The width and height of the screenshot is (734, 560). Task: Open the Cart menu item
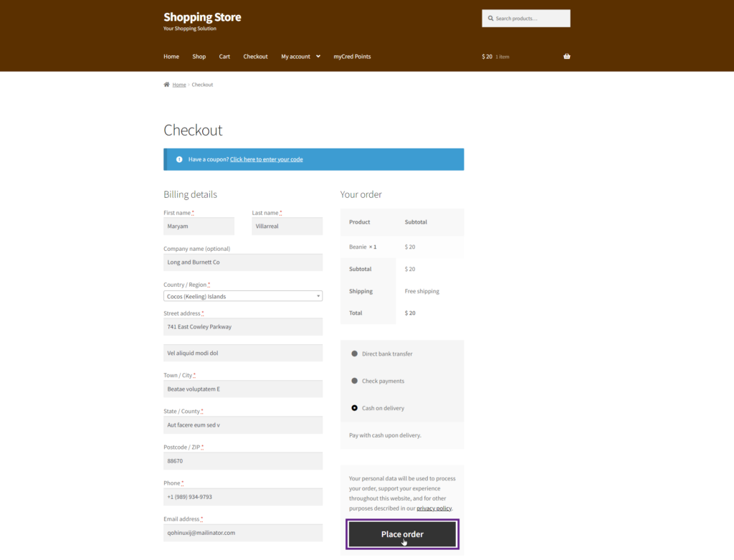224,57
